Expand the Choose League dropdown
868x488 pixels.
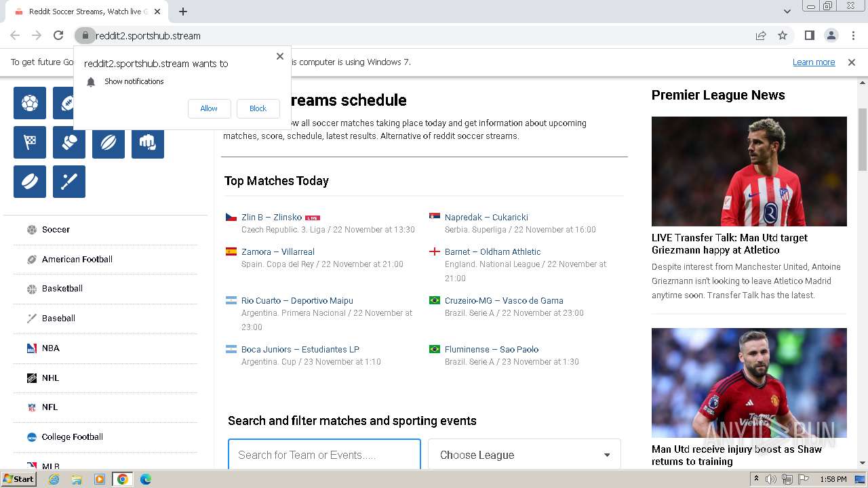pyautogui.click(x=524, y=455)
